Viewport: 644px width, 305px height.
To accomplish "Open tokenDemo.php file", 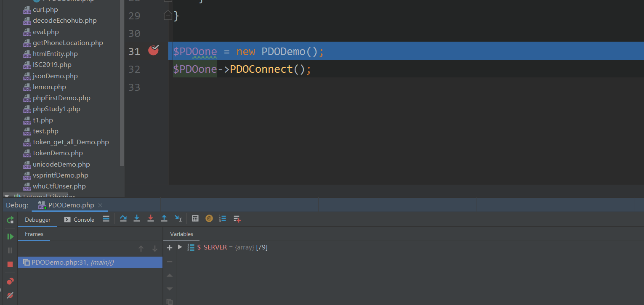I will click(53, 153).
